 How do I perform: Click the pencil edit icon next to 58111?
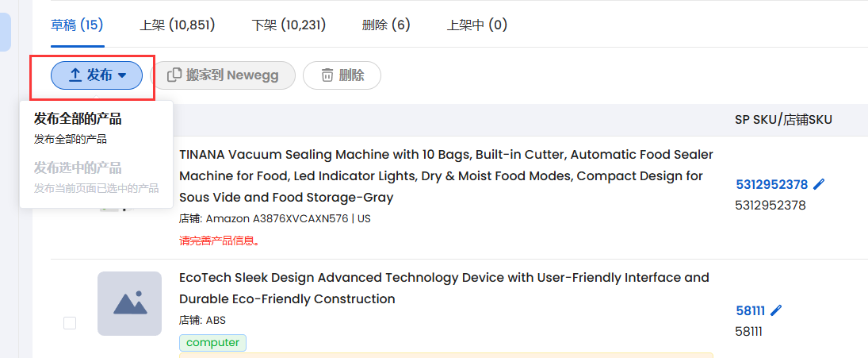[776, 310]
